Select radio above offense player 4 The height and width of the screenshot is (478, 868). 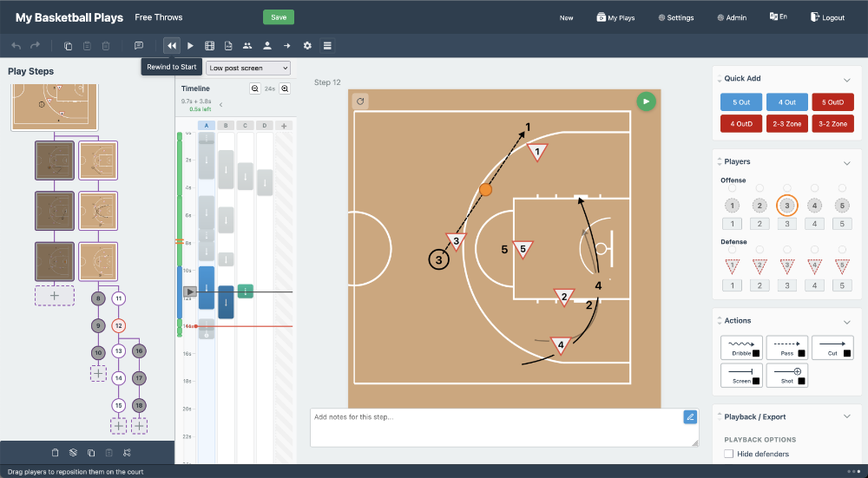click(814, 188)
